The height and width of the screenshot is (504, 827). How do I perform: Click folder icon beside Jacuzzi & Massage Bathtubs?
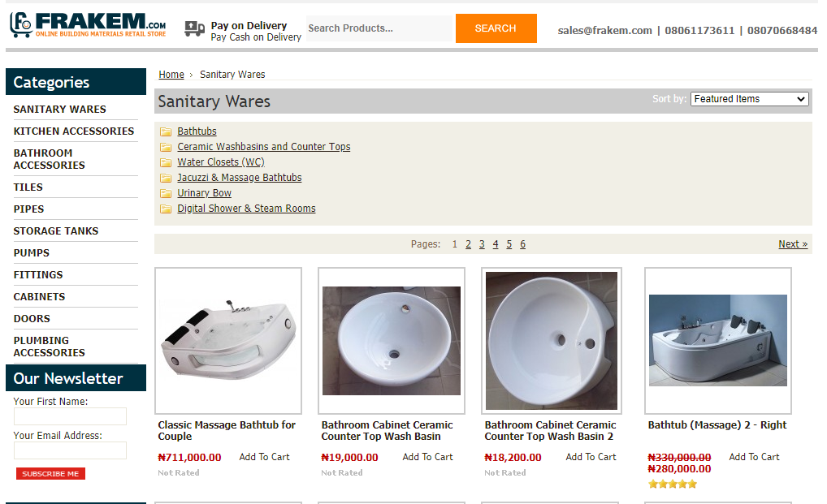[166, 178]
